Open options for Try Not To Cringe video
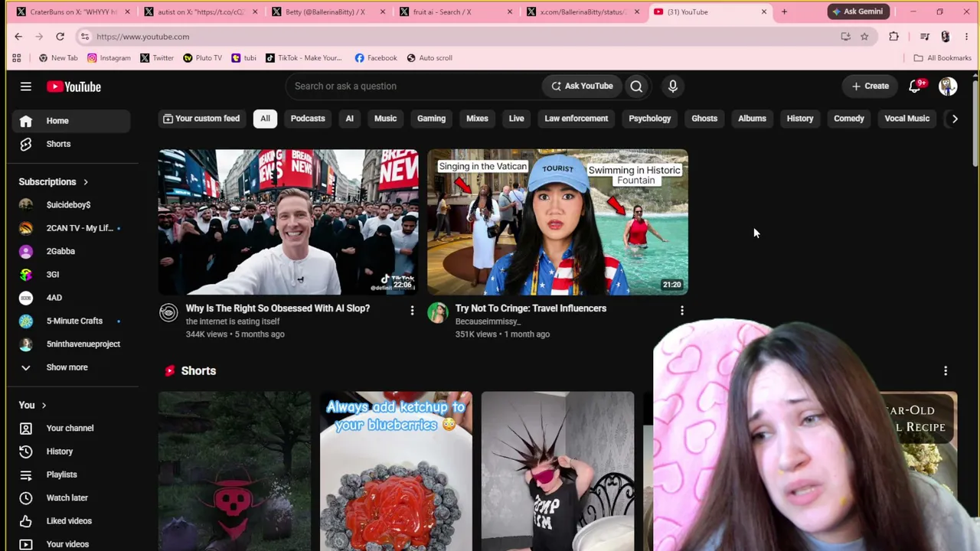Screen dimensions: 980x551 (x=681, y=311)
